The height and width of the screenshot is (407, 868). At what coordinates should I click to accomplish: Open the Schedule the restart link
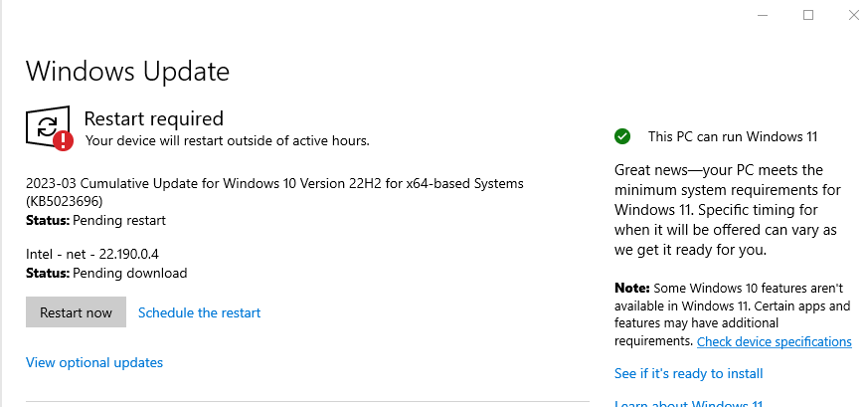coord(199,312)
